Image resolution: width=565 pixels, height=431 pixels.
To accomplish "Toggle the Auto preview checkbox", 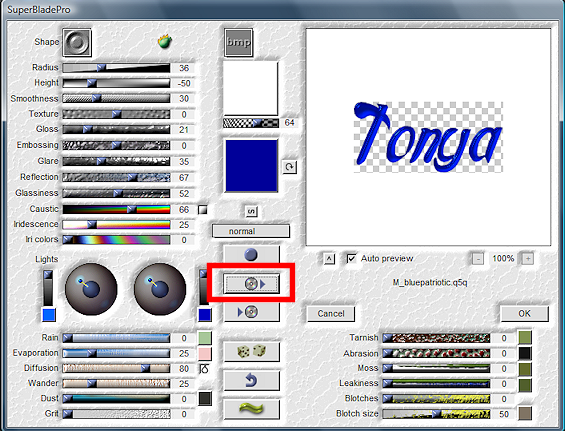I will click(352, 258).
